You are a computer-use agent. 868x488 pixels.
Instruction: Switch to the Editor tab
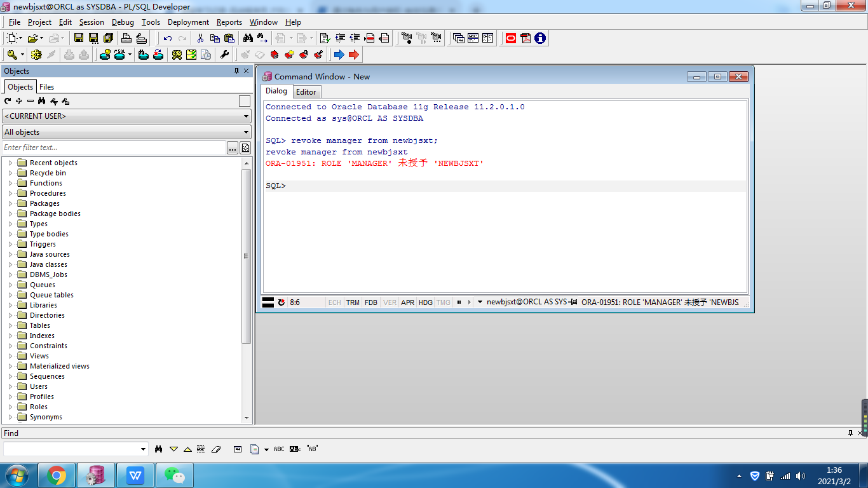click(306, 92)
